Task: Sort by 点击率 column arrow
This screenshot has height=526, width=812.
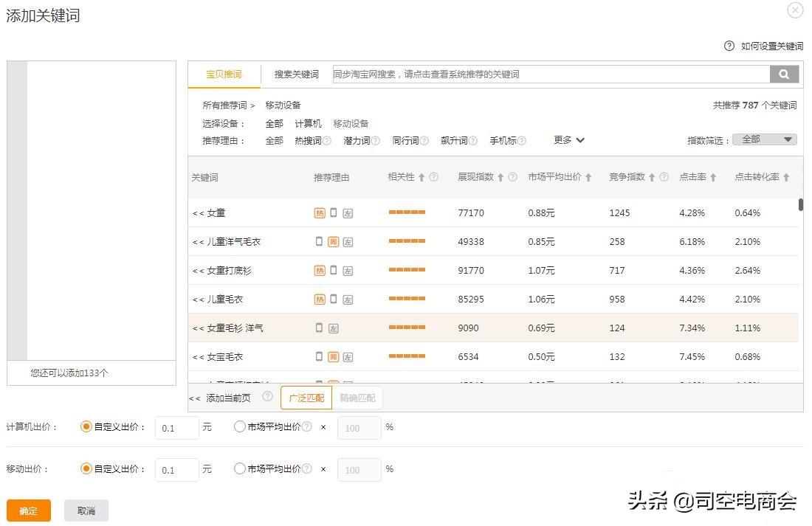Action: (713, 178)
